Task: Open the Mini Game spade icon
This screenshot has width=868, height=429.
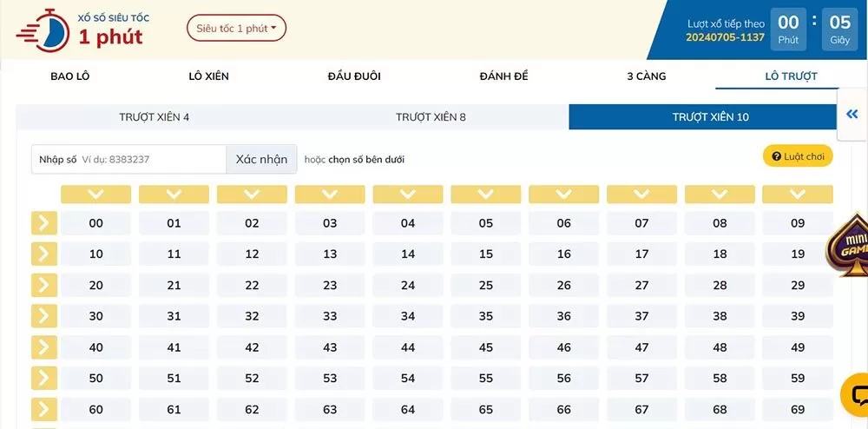Action: click(x=847, y=244)
